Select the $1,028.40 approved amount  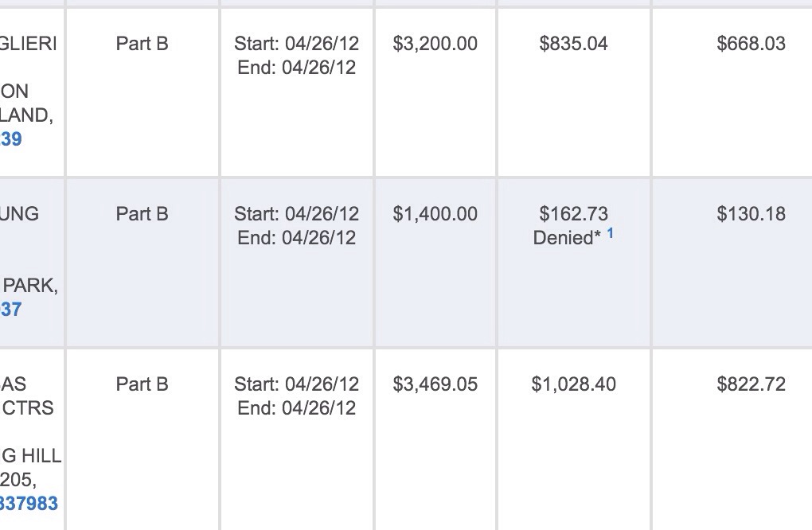pyautogui.click(x=573, y=384)
